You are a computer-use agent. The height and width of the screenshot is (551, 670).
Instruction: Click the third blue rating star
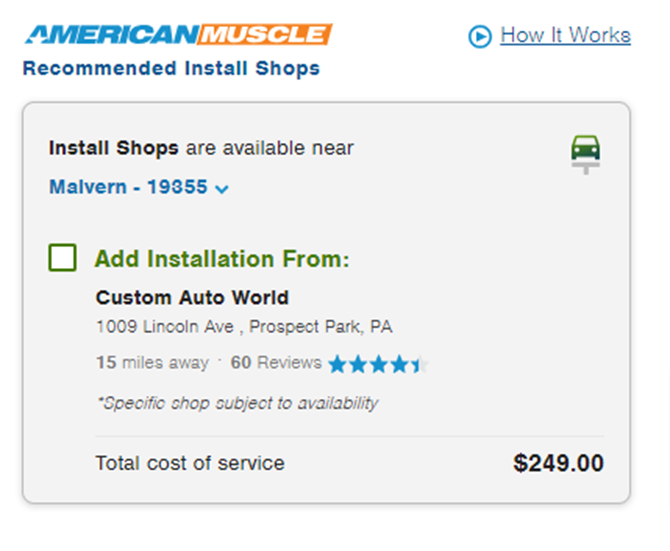pyautogui.click(x=379, y=364)
